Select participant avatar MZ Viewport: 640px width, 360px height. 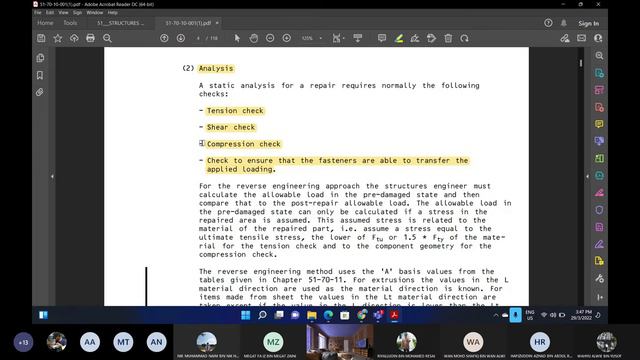pos(273,342)
